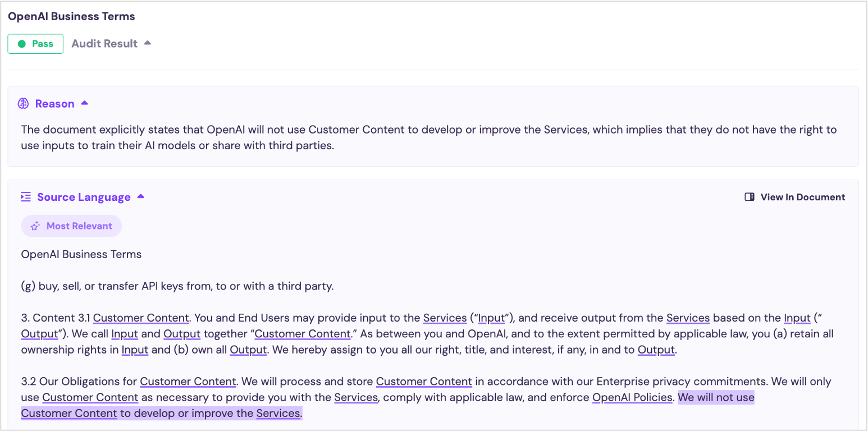This screenshot has height=431, width=868.
Task: Click the sparkle icon in Most Relevant
Action: point(35,226)
